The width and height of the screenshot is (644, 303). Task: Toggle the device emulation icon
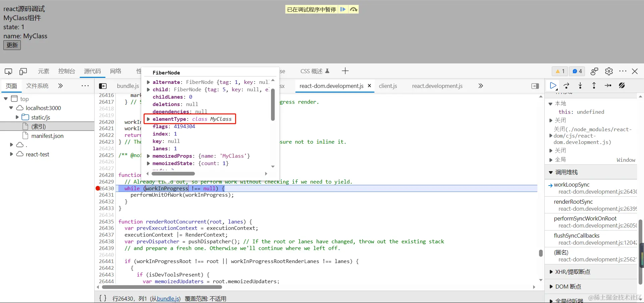[x=23, y=71]
